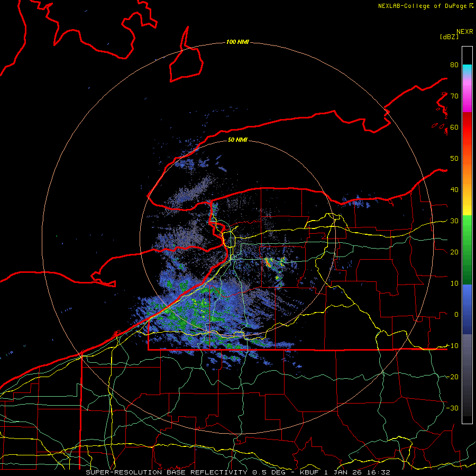Select the -10 dBZ scale label
This screenshot has height=476, width=476.
[452, 346]
